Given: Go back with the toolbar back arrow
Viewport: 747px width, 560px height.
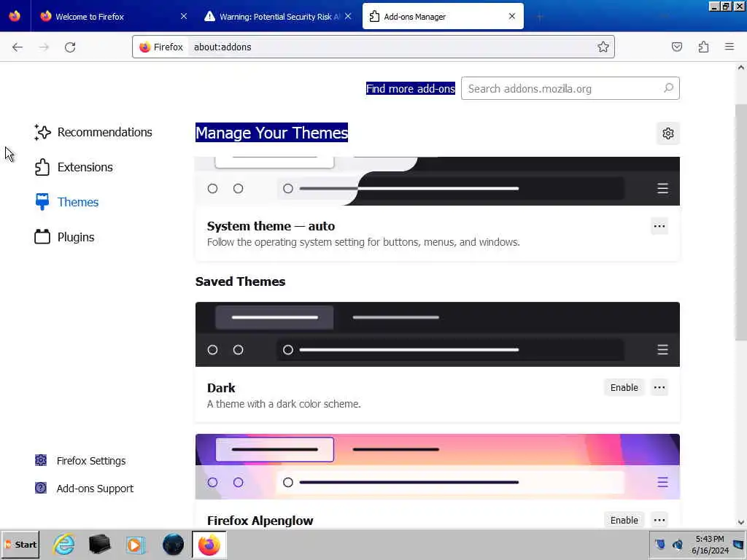Looking at the screenshot, I should click(18, 47).
